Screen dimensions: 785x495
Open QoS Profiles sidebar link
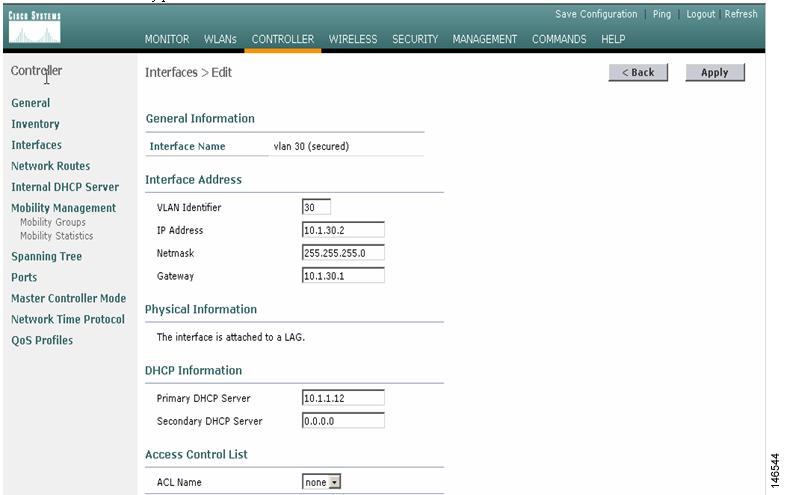42,340
